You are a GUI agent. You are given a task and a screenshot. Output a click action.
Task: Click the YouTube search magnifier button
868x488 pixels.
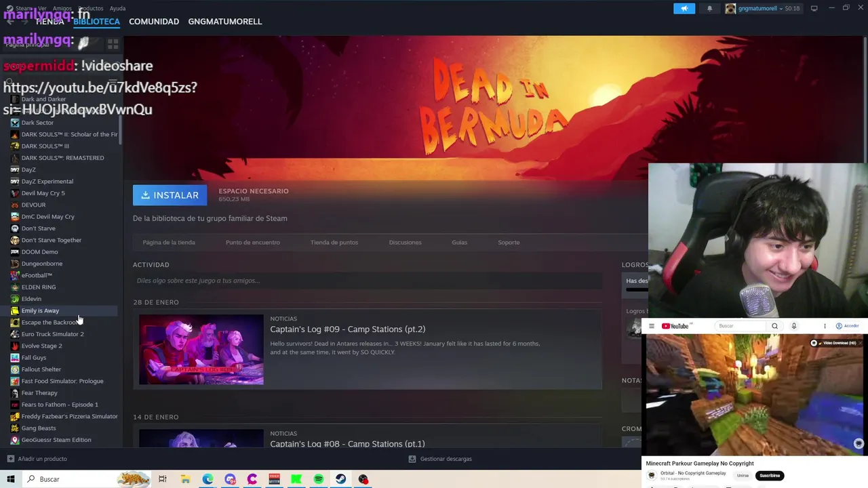coord(774,326)
